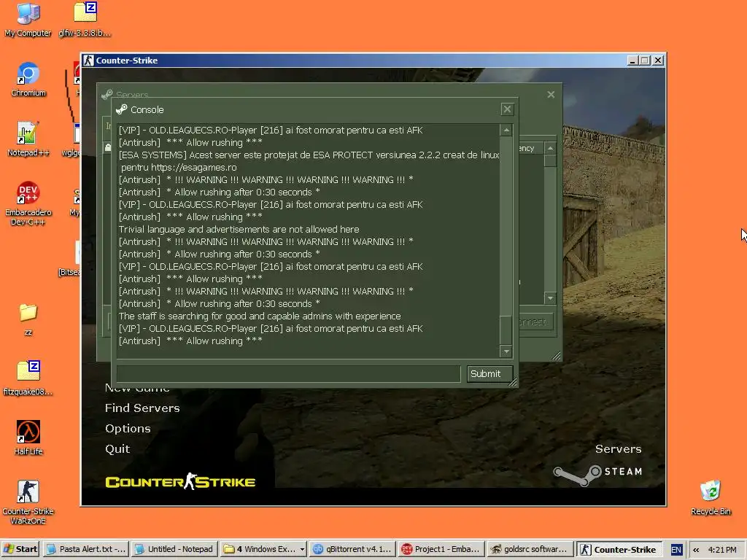Open the Recycle Bin
747x560 pixels.
point(711,497)
